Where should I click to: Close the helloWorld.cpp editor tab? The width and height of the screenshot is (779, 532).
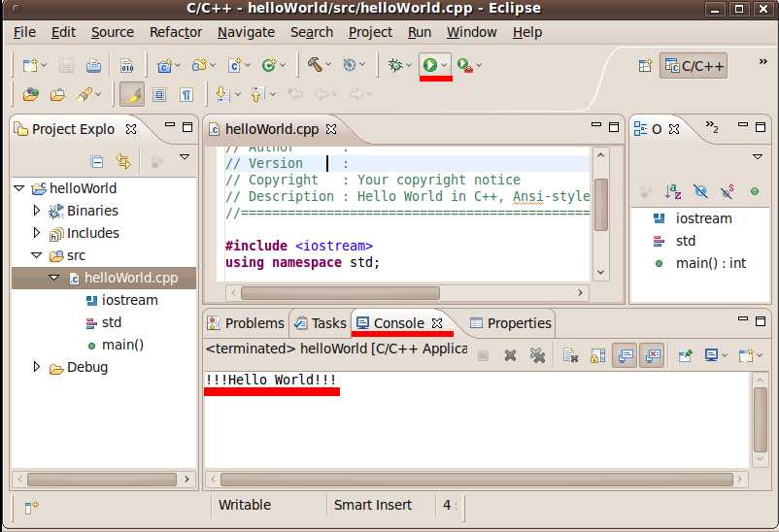pos(331,129)
